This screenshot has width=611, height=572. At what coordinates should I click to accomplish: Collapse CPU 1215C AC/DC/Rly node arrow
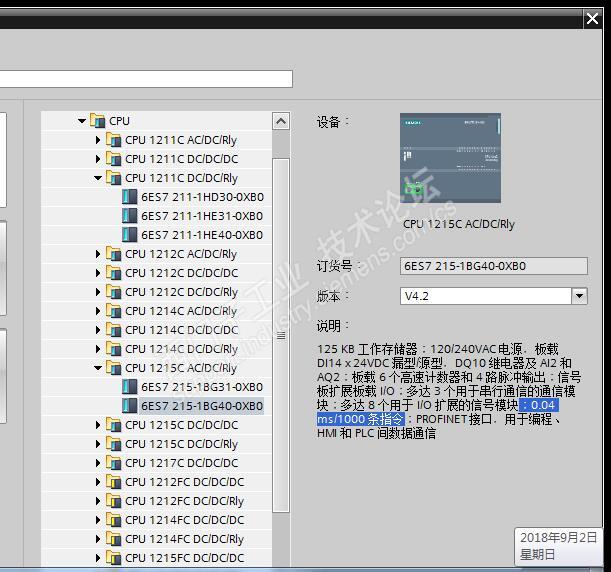coord(98,368)
